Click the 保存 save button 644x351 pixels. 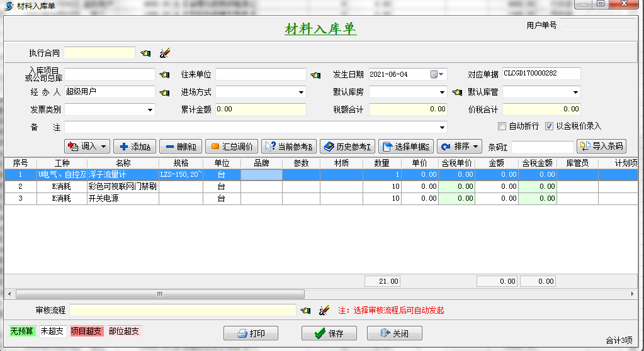pos(329,333)
